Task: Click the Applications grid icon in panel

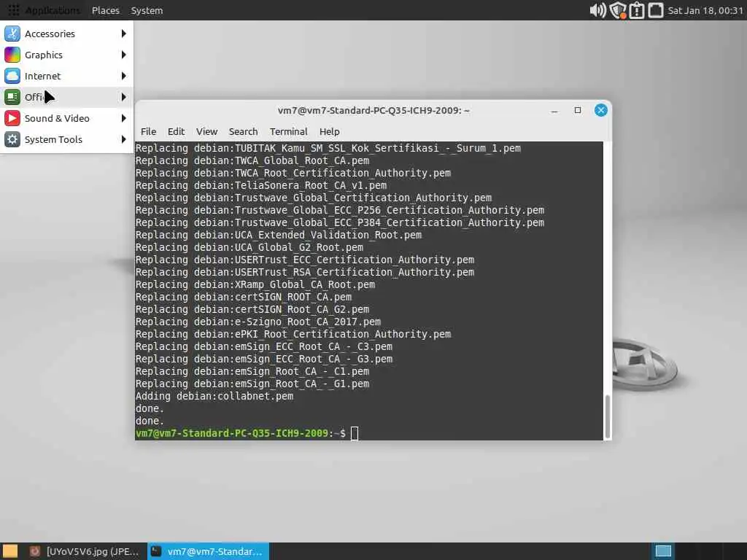Action: click(x=13, y=10)
